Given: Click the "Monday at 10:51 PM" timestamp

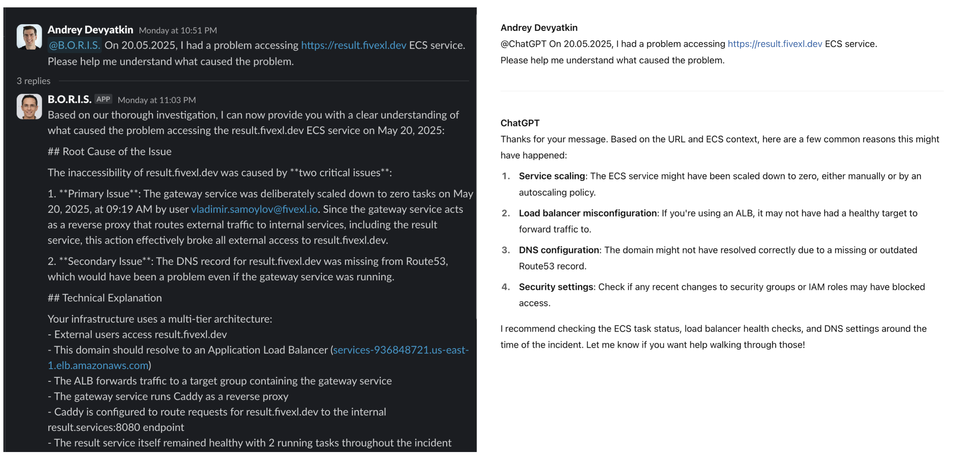Looking at the screenshot, I should point(178,30).
